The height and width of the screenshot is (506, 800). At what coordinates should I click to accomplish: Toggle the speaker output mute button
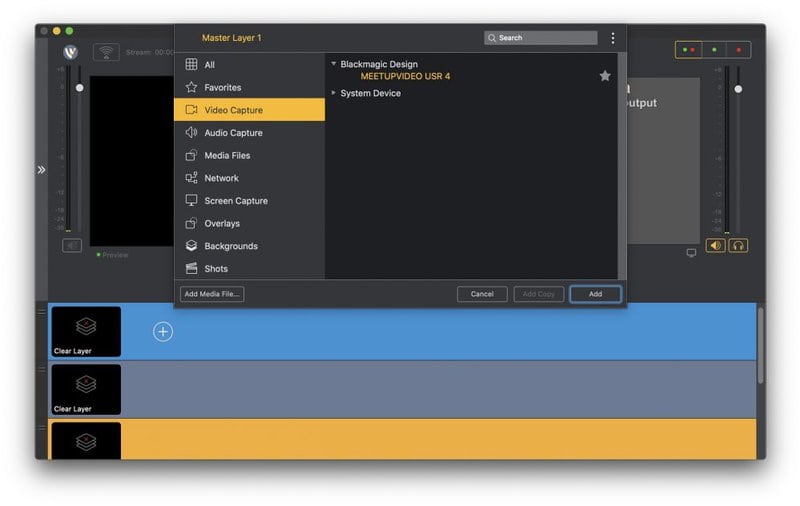click(x=715, y=245)
